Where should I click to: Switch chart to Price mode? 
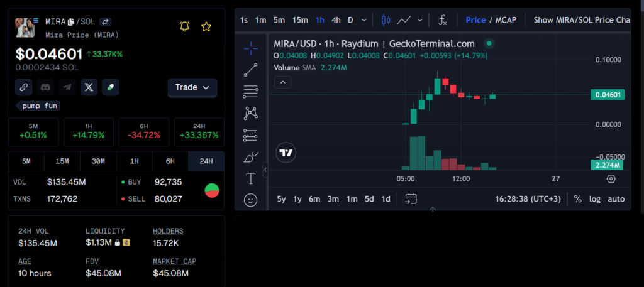pyautogui.click(x=475, y=20)
